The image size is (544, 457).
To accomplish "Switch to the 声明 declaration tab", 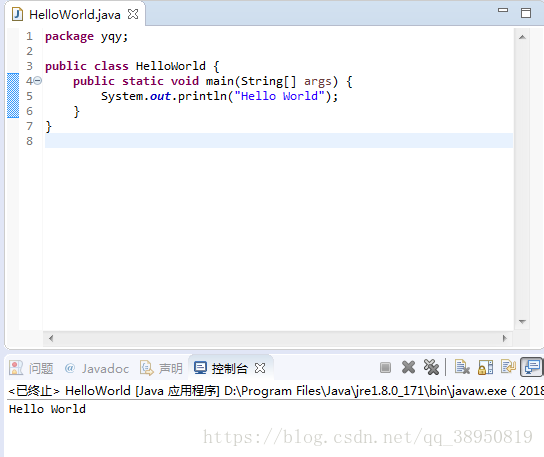I will point(161,368).
